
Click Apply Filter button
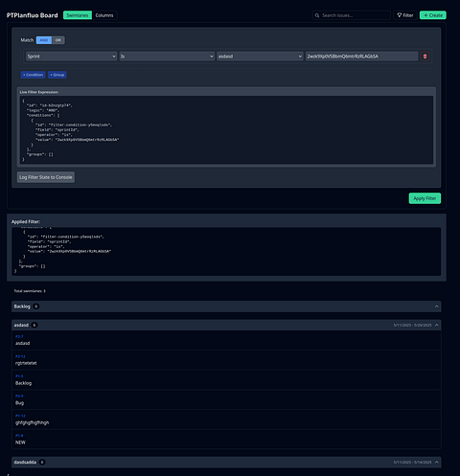pos(425,198)
